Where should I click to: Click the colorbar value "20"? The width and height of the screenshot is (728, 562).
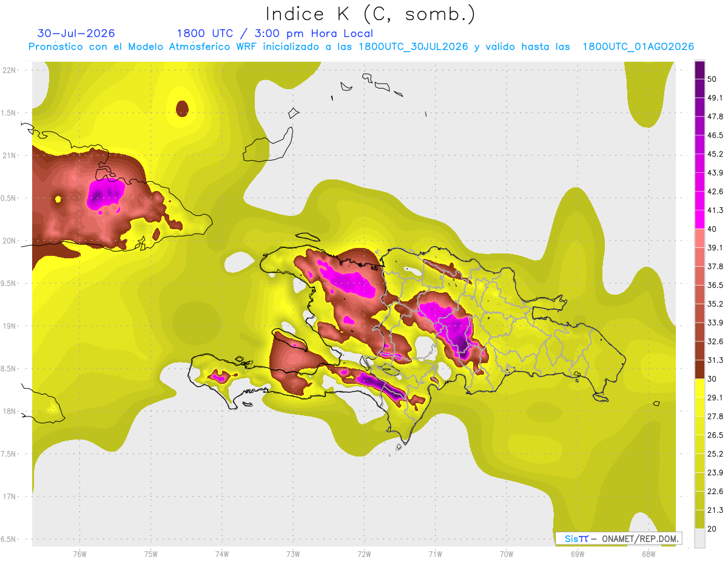(712, 529)
